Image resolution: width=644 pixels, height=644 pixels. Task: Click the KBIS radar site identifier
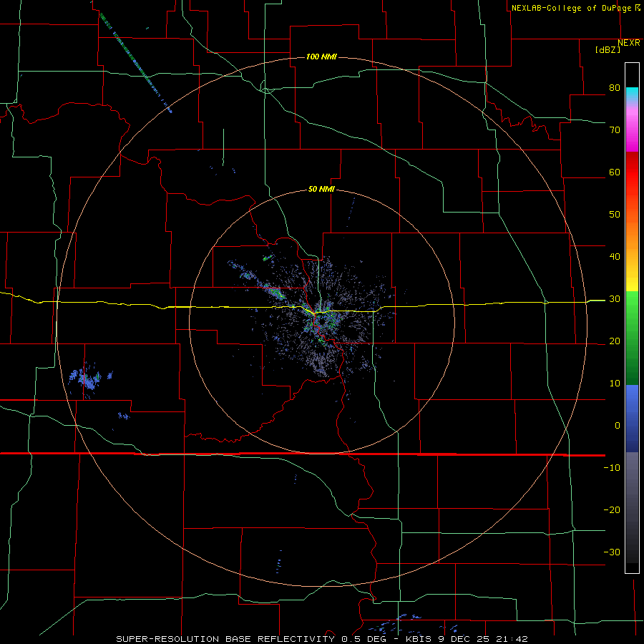[x=421, y=639]
